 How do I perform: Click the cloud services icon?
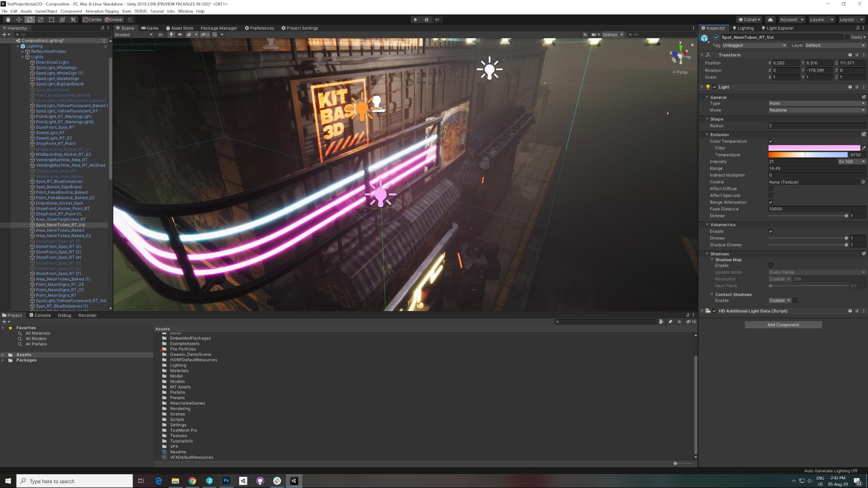click(770, 20)
